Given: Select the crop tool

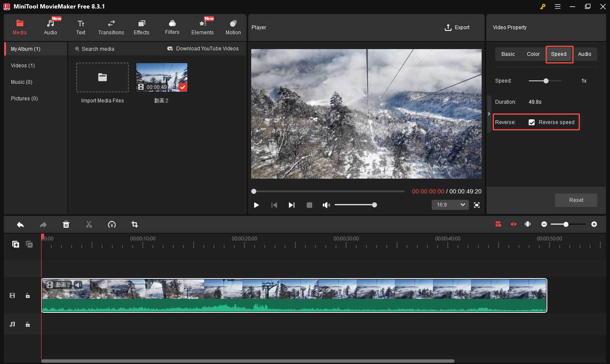Looking at the screenshot, I should 135,225.
